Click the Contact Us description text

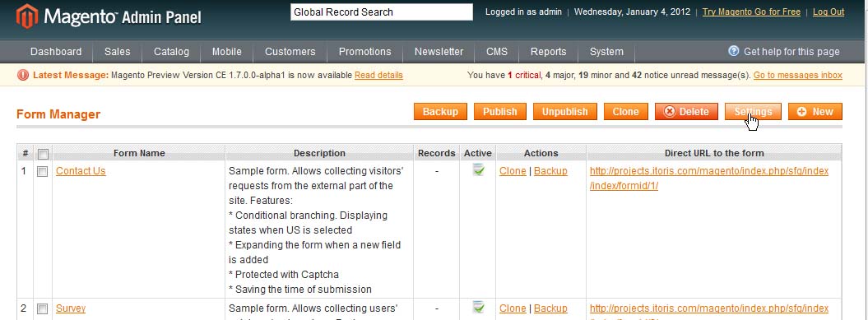pyautogui.click(x=317, y=230)
